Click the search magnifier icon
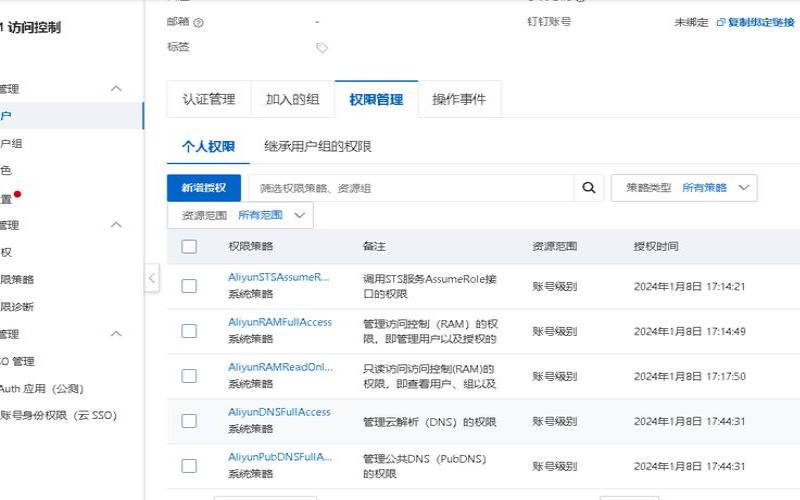The image size is (800, 500). click(589, 188)
